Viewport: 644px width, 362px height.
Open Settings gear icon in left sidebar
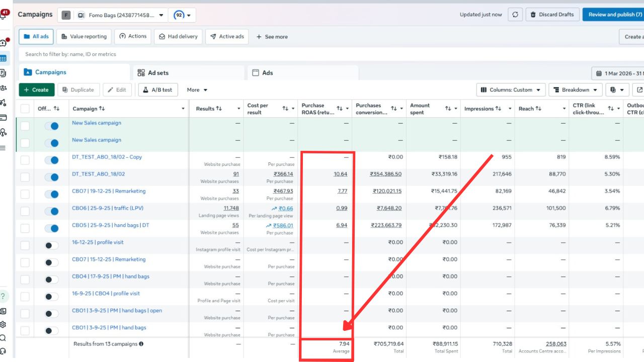tap(4, 325)
